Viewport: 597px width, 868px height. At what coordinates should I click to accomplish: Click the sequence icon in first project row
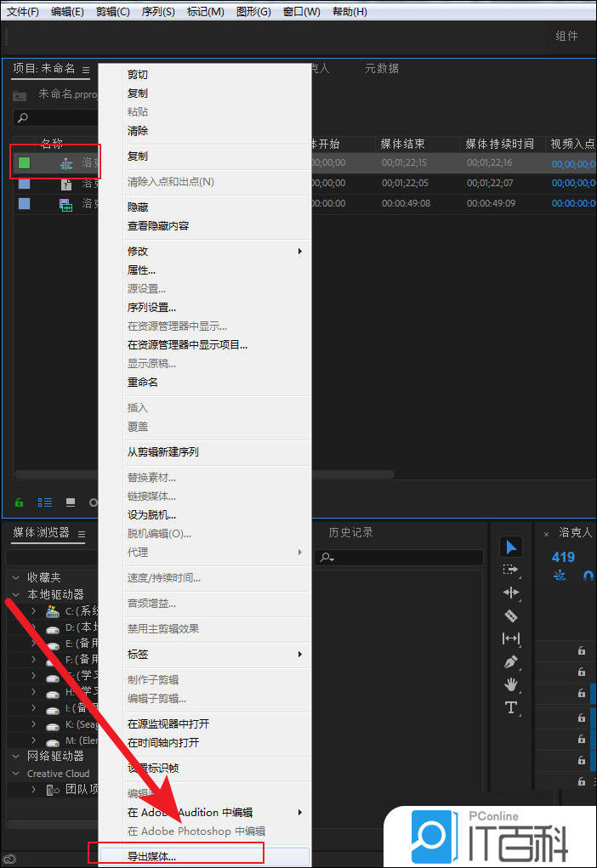pos(66,163)
